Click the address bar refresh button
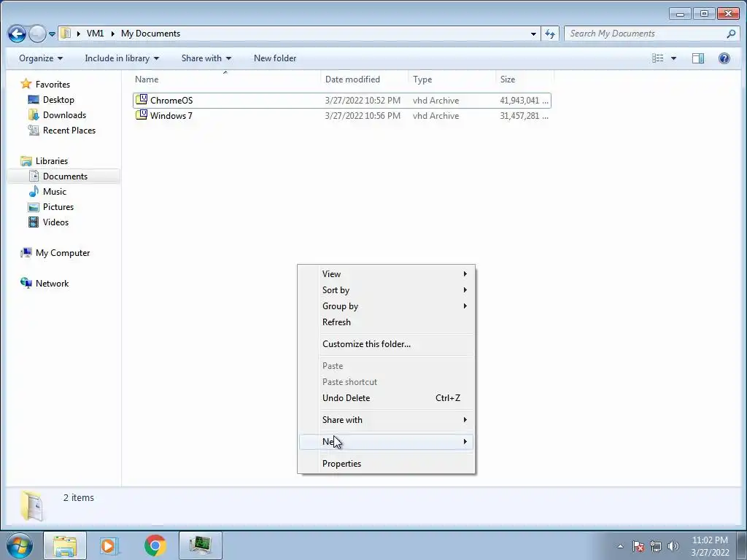 click(x=550, y=34)
